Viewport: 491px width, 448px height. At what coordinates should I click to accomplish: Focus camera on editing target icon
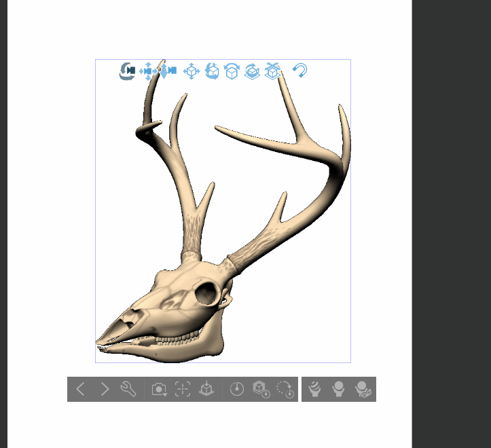[183, 389]
